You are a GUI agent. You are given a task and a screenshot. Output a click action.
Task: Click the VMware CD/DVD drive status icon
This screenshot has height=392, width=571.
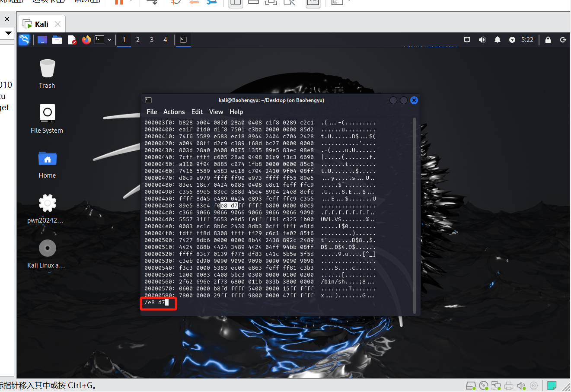[x=484, y=386]
